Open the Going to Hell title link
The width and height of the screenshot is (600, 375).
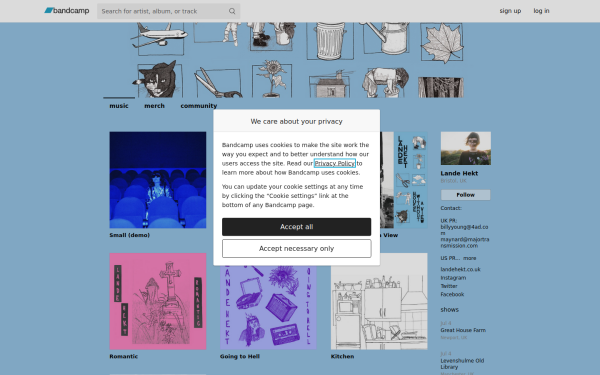point(240,357)
